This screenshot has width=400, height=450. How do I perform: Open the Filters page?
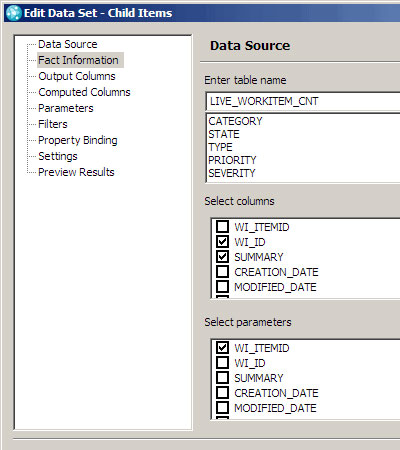coord(53,124)
